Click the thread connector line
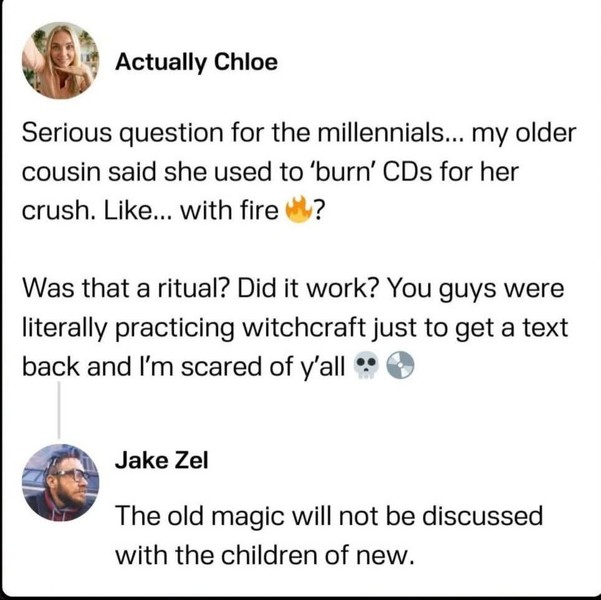This screenshot has height=600, width=601. [59, 410]
